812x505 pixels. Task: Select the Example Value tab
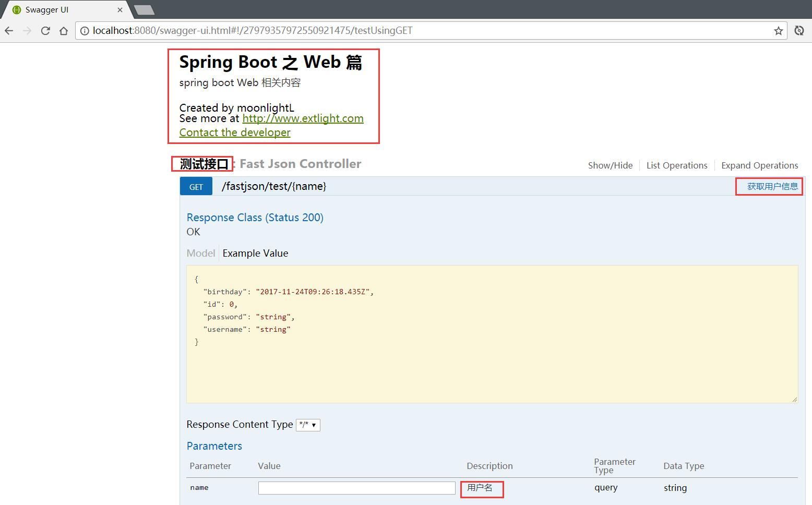[255, 253]
